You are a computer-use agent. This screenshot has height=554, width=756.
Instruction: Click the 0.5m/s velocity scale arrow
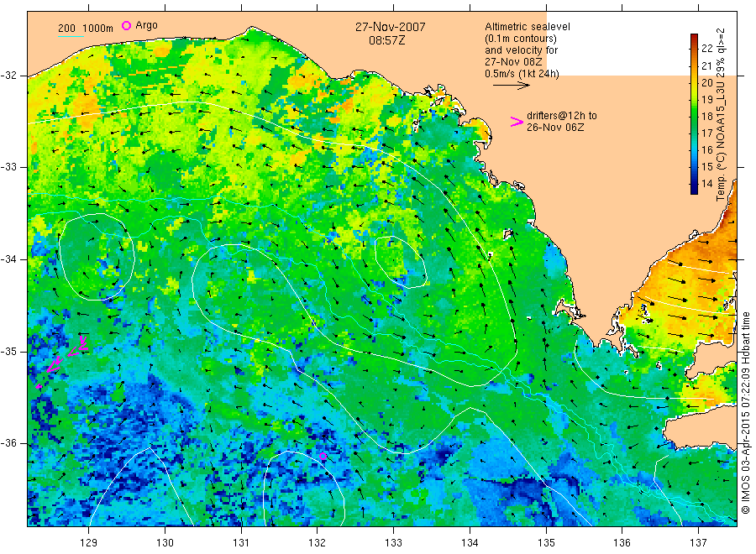[511, 86]
